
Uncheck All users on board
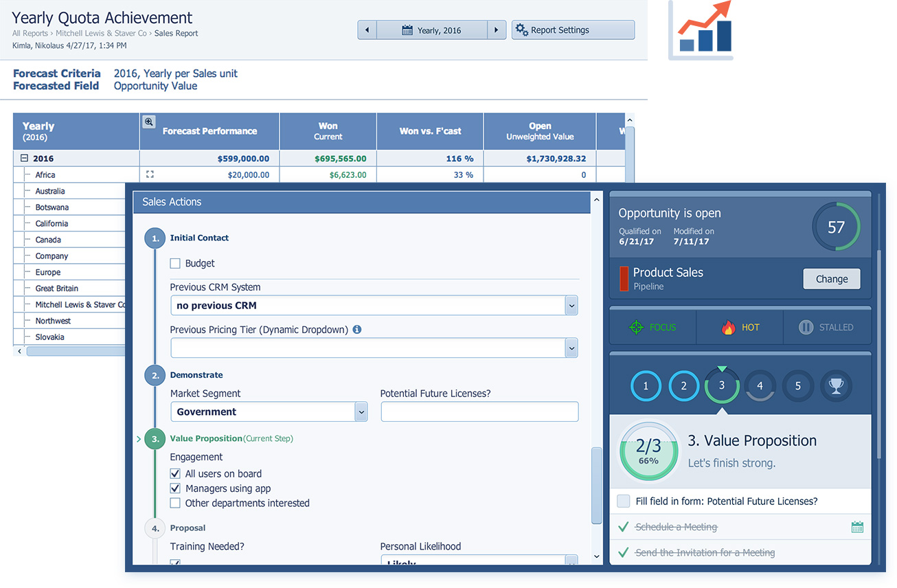pos(175,474)
